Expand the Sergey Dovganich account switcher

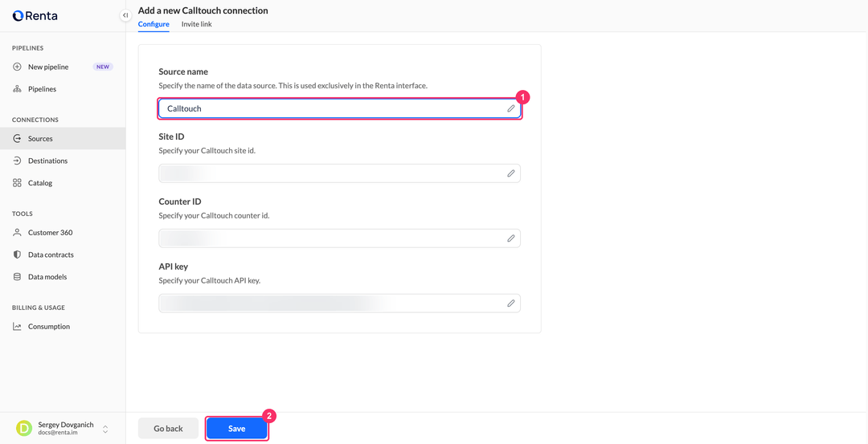tap(105, 429)
